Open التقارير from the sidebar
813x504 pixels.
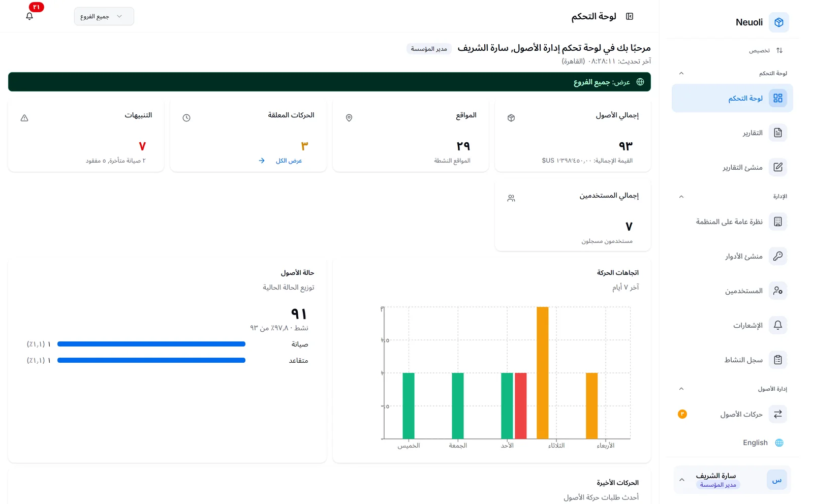[x=732, y=133]
